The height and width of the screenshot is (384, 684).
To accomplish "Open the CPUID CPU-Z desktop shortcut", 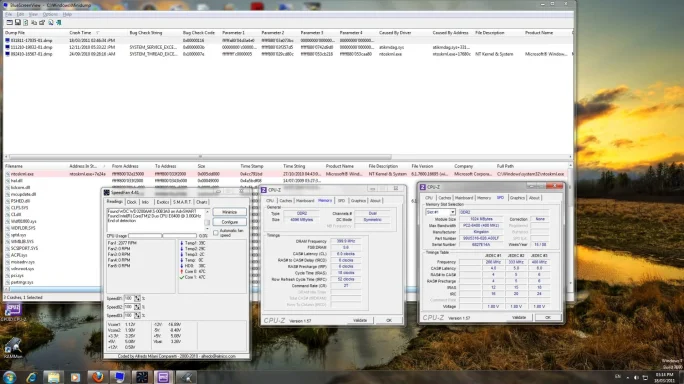I will (x=13, y=312).
